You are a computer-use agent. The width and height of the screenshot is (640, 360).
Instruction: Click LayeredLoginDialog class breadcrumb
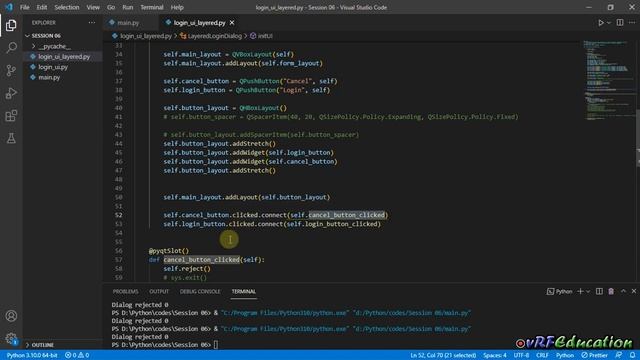click(x=214, y=36)
